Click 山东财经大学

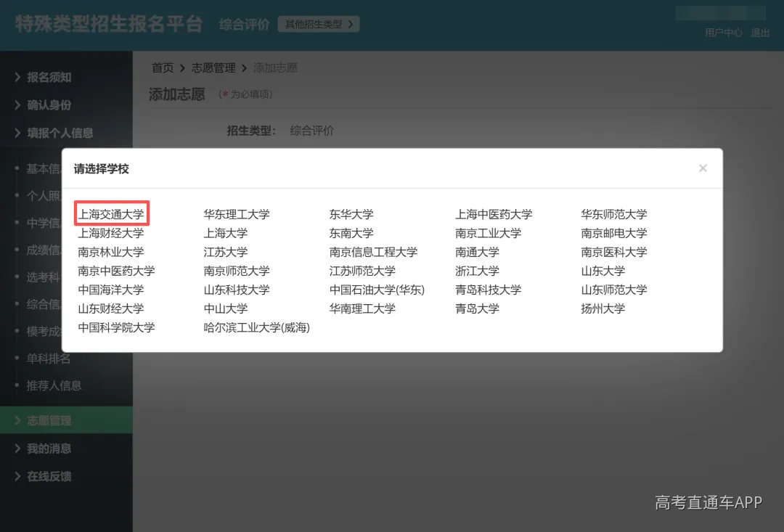(111, 308)
